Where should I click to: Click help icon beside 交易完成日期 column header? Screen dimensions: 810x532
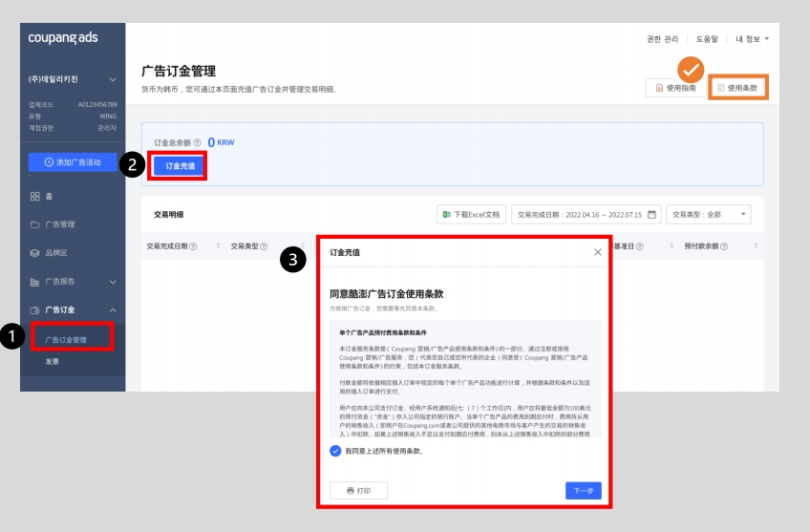[x=193, y=246]
